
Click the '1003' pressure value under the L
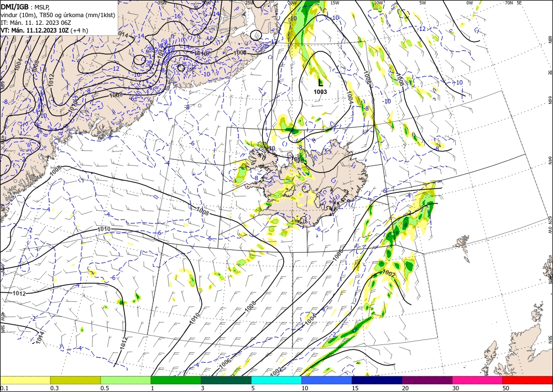click(320, 92)
